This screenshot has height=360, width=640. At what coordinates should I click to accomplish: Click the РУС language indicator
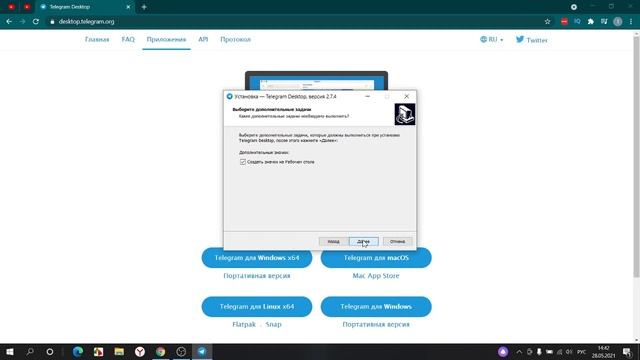pyautogui.click(x=581, y=351)
